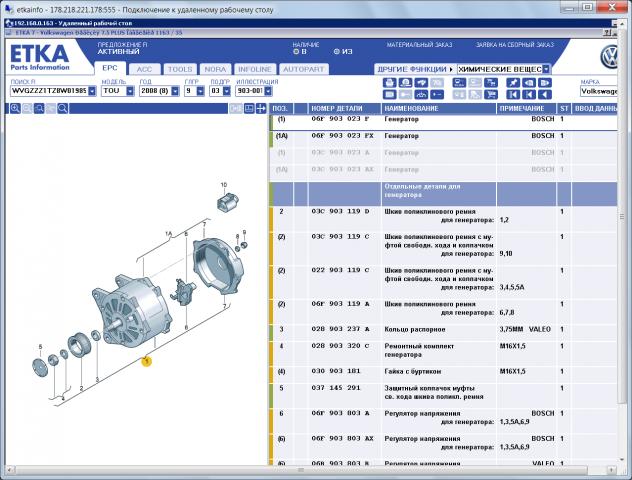Screen dimensions: 632x480
Task: Click the НАИМЕНОВАНИЕ column header
Action: coord(439,108)
